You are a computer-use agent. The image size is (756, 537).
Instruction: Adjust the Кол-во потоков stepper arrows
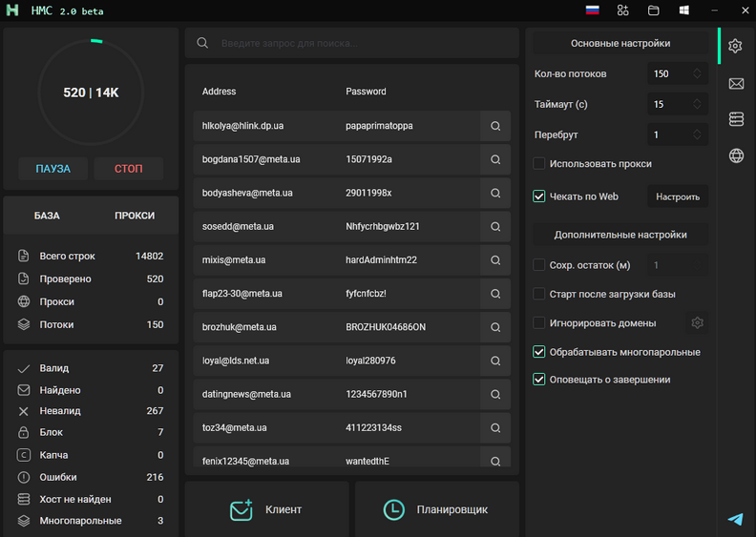coord(698,73)
